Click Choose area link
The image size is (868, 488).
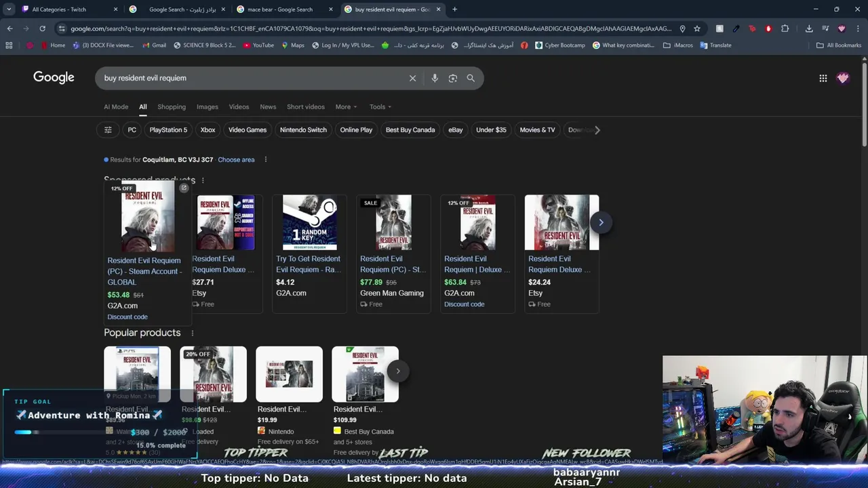(236, 159)
